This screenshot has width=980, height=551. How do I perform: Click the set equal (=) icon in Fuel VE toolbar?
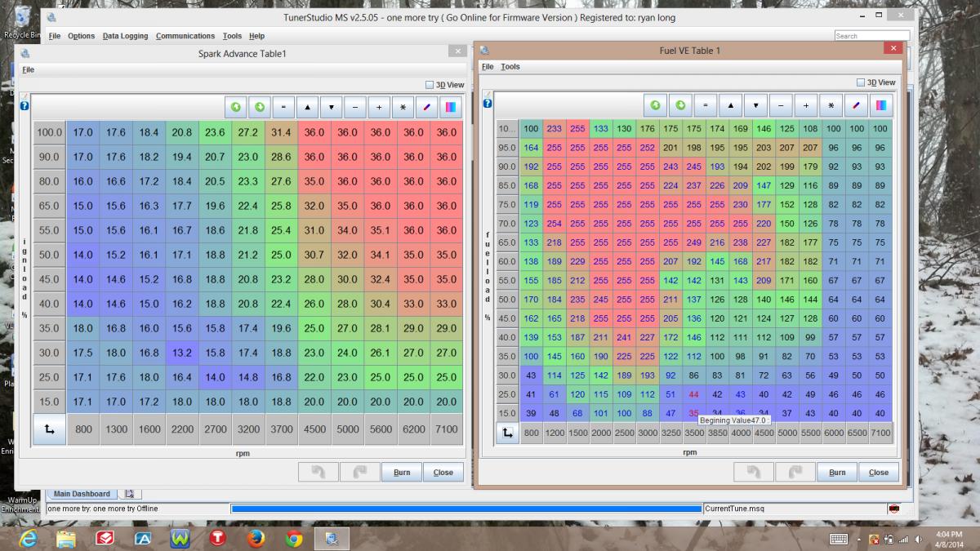(706, 105)
